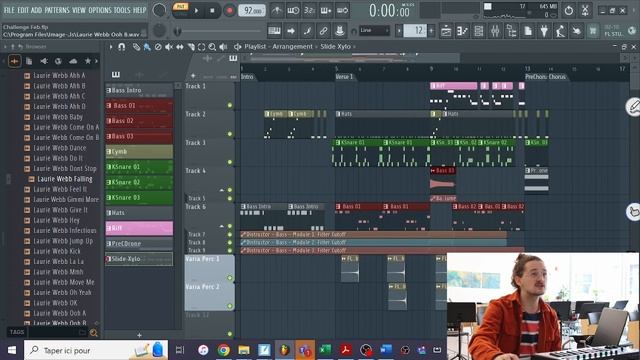Select the playlist Select tool
640x360 pixels.
[x=201, y=47]
